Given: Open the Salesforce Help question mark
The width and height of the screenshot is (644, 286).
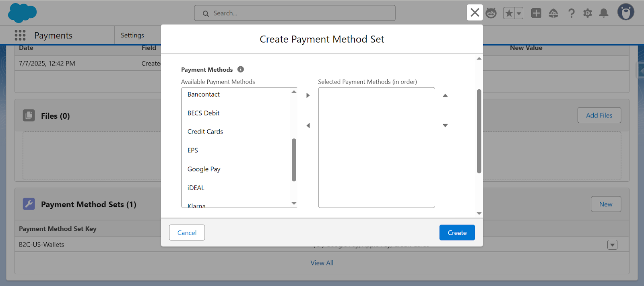Looking at the screenshot, I should (571, 13).
